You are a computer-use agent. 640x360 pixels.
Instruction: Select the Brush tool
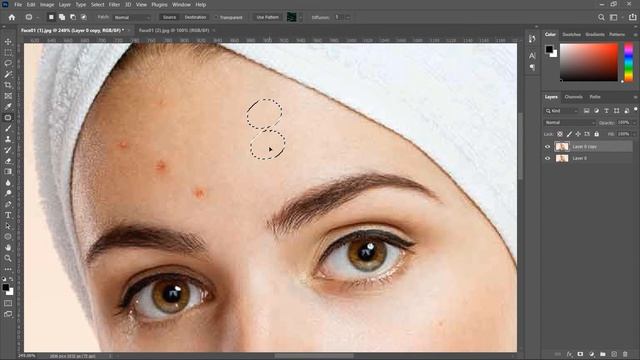(8, 128)
